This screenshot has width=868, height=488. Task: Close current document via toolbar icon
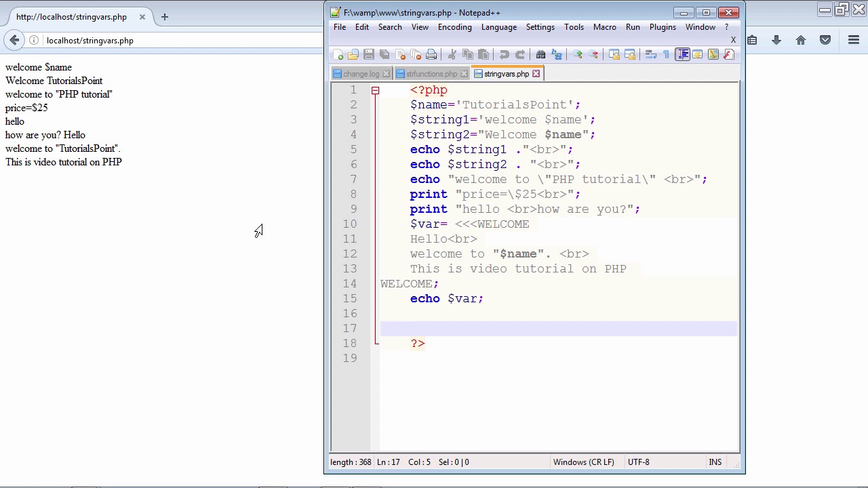400,55
